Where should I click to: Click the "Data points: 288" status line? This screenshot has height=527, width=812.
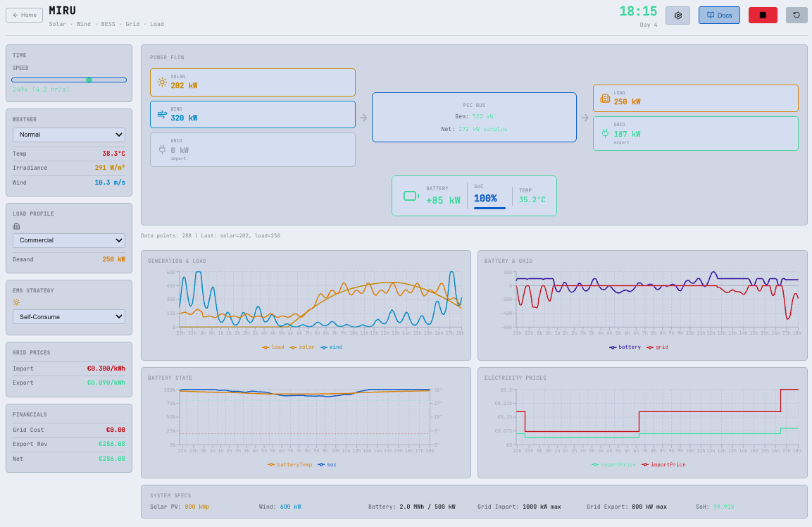coord(211,236)
